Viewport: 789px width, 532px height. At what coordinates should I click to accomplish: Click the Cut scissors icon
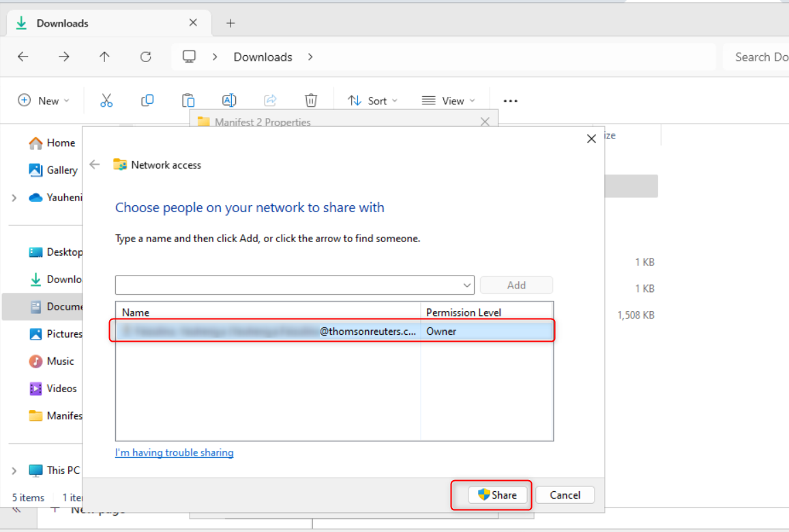[106, 101]
